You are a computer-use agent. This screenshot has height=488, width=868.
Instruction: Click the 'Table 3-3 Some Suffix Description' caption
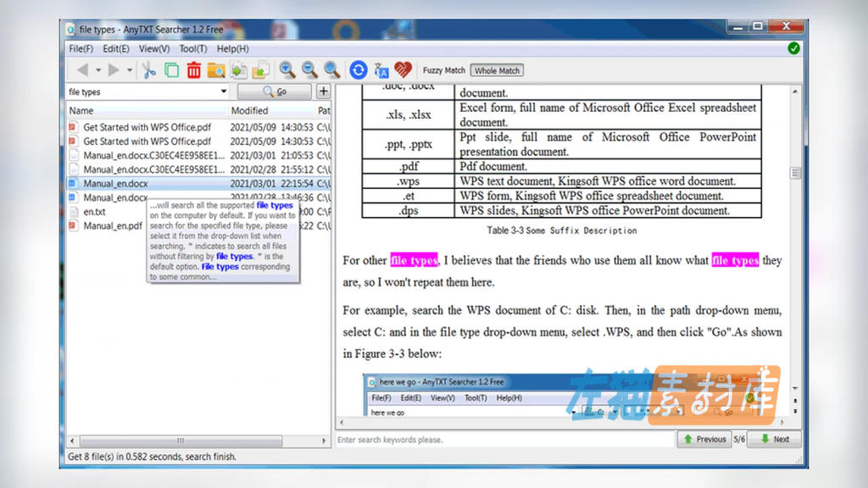562,230
